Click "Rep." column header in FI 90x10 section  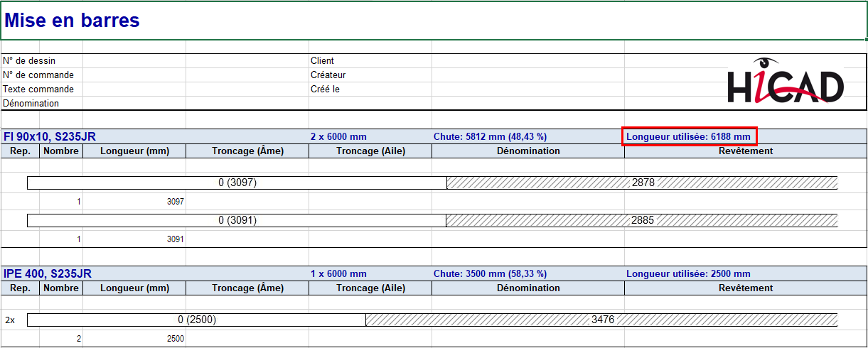coord(20,151)
